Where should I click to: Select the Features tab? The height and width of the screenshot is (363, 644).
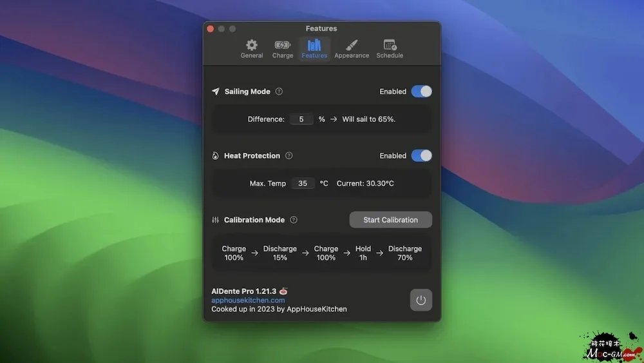[314, 48]
